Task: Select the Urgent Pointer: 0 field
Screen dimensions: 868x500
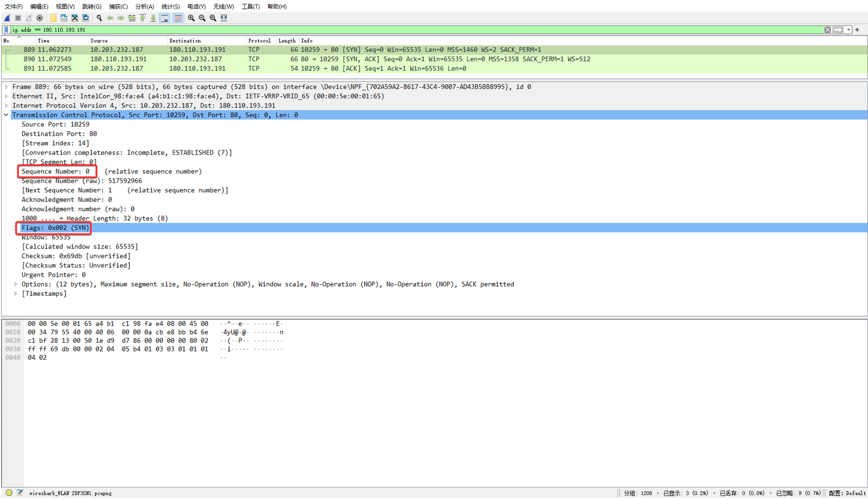Action: pyautogui.click(x=54, y=275)
